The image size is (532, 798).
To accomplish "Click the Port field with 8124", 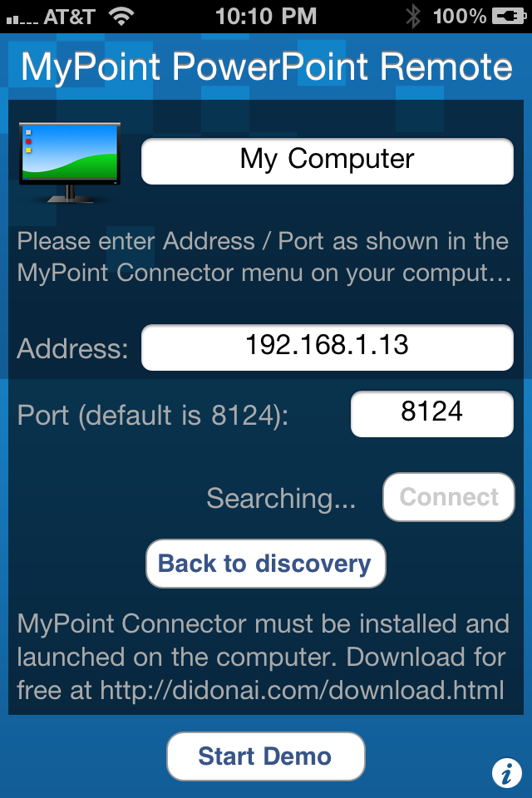I will 432,414.
